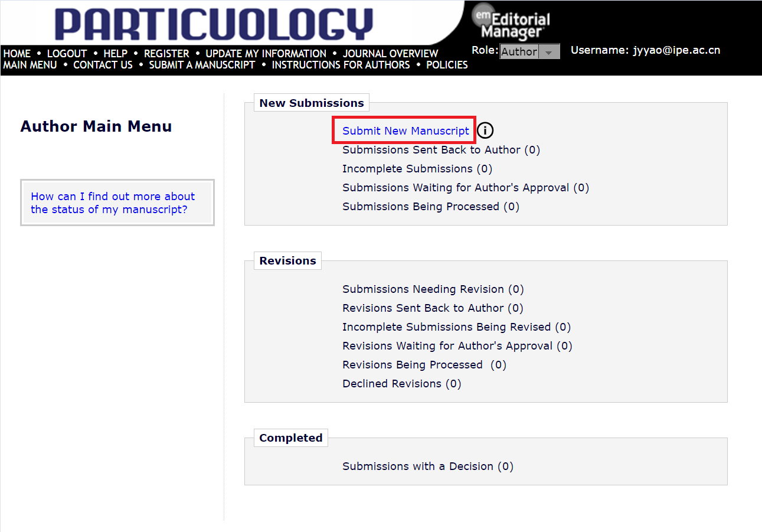This screenshot has width=762, height=532.
Task: Choose REGISTER in the navigation bar
Action: pyautogui.click(x=166, y=54)
